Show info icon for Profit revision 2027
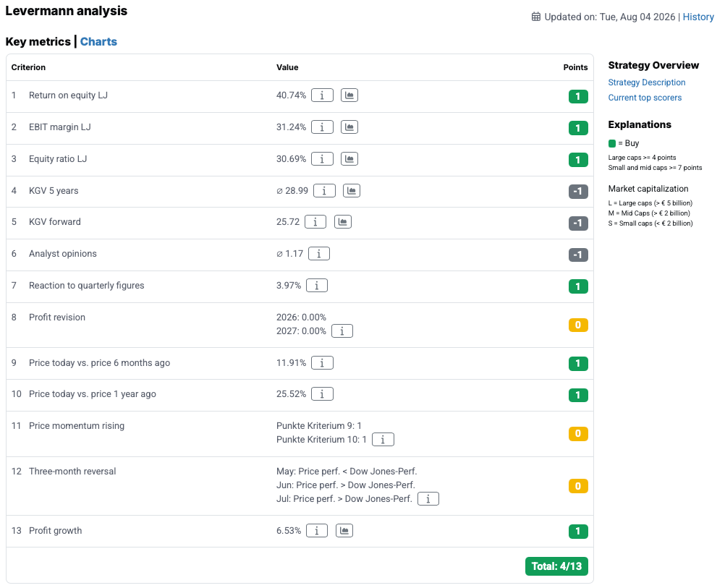This screenshot has height=588, width=725. tap(342, 331)
